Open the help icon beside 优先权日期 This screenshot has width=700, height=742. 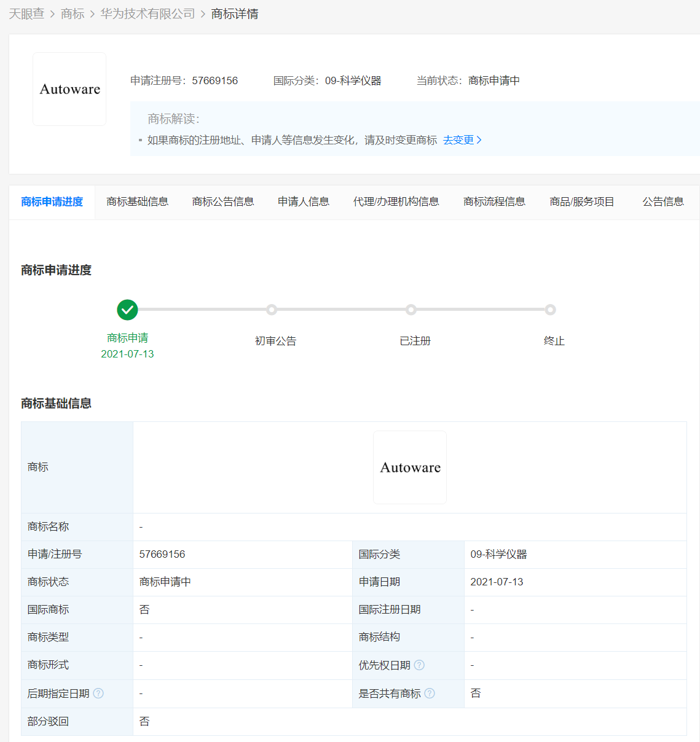pyautogui.click(x=419, y=665)
